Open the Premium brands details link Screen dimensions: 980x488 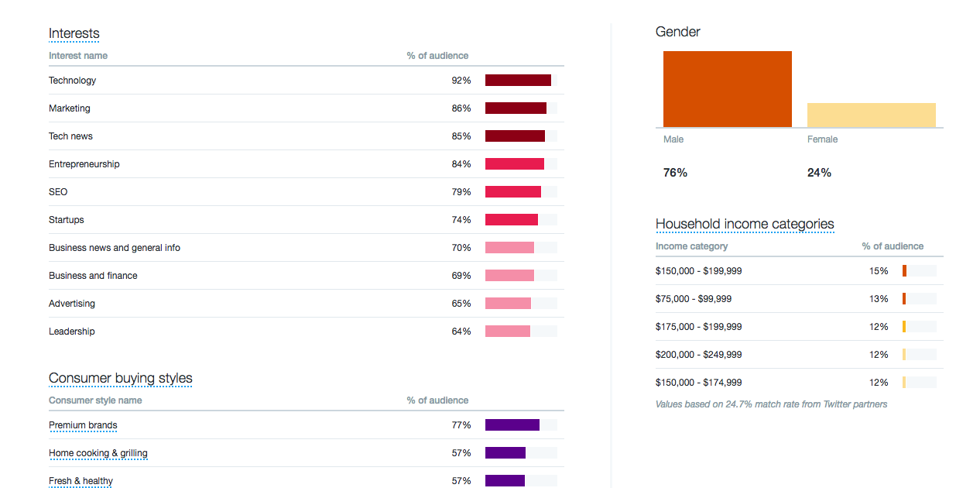coord(83,425)
